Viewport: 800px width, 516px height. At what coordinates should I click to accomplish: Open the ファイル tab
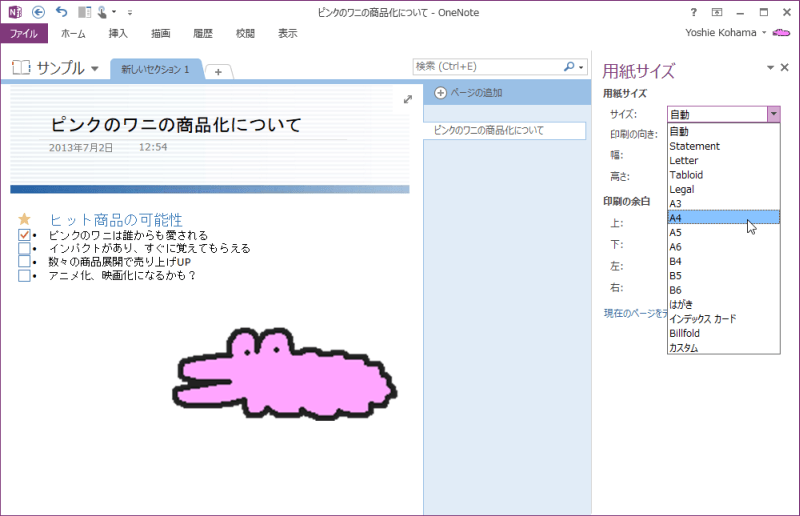pyautogui.click(x=24, y=34)
